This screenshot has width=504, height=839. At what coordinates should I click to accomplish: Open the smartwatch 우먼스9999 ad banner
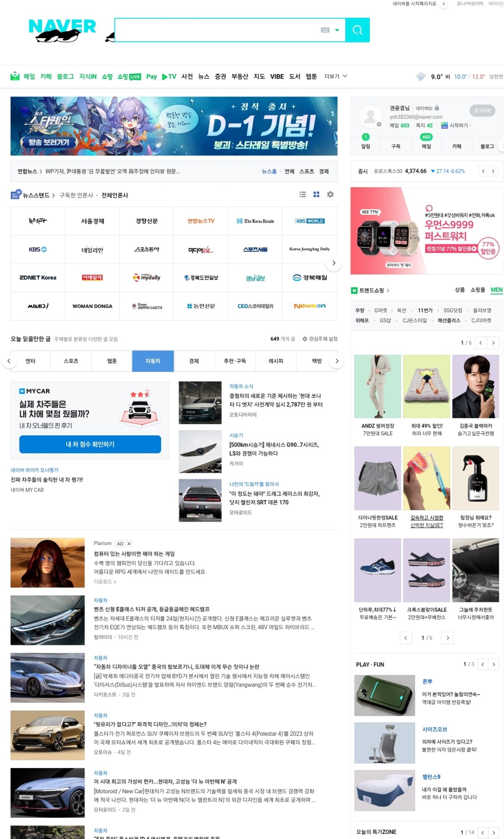pos(427,231)
